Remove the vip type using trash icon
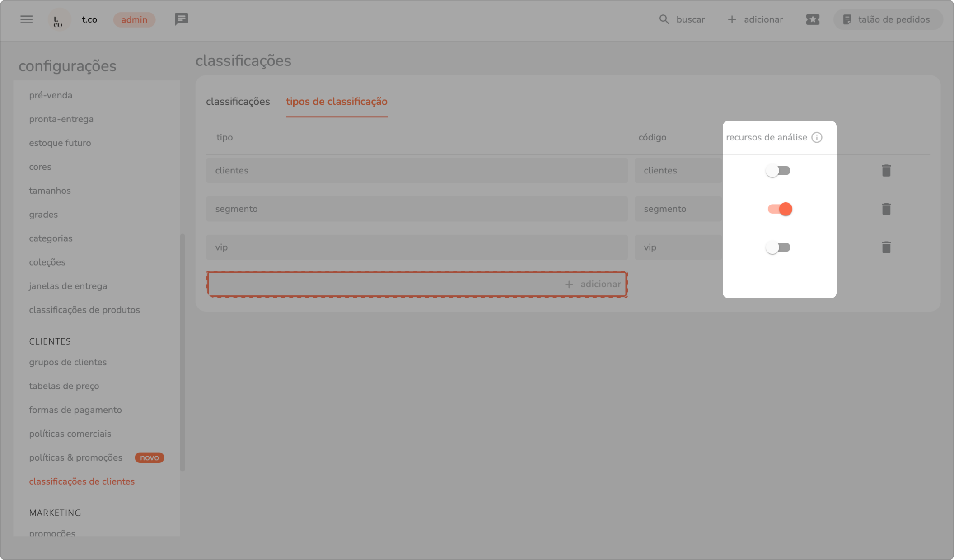 (886, 247)
